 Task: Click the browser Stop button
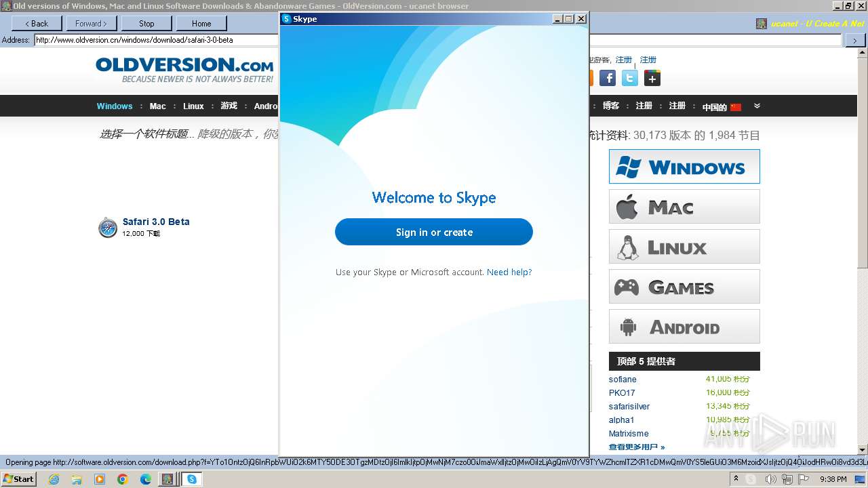coord(146,23)
